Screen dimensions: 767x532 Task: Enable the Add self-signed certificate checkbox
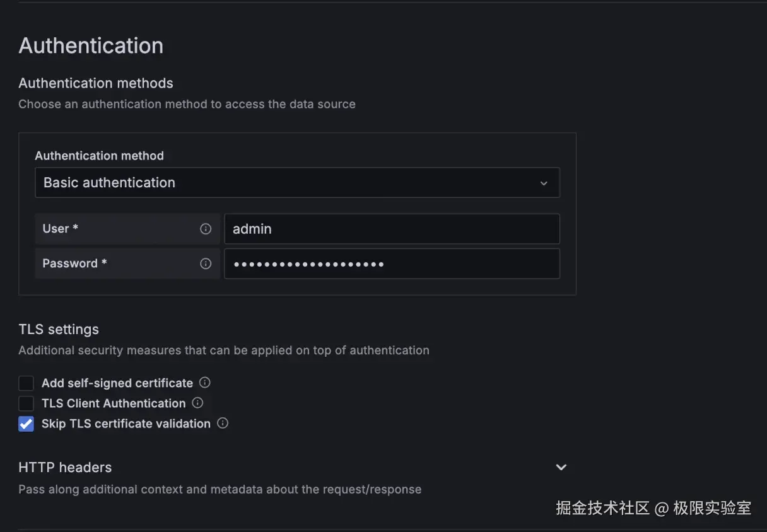tap(26, 383)
